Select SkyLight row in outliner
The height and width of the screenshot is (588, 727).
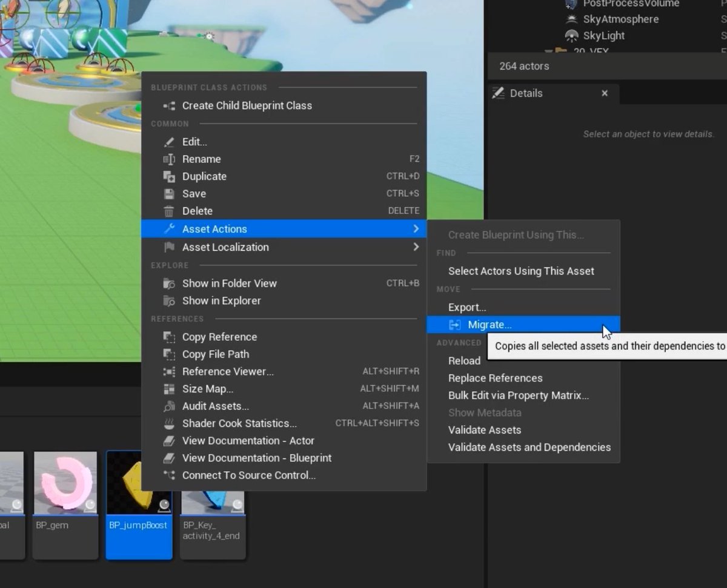(604, 36)
